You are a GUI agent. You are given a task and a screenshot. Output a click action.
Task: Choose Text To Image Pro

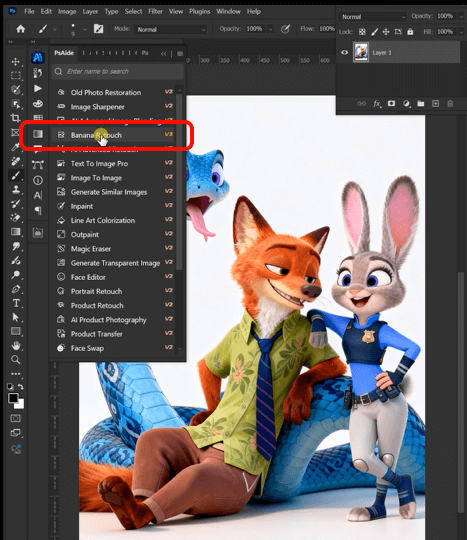114,164
